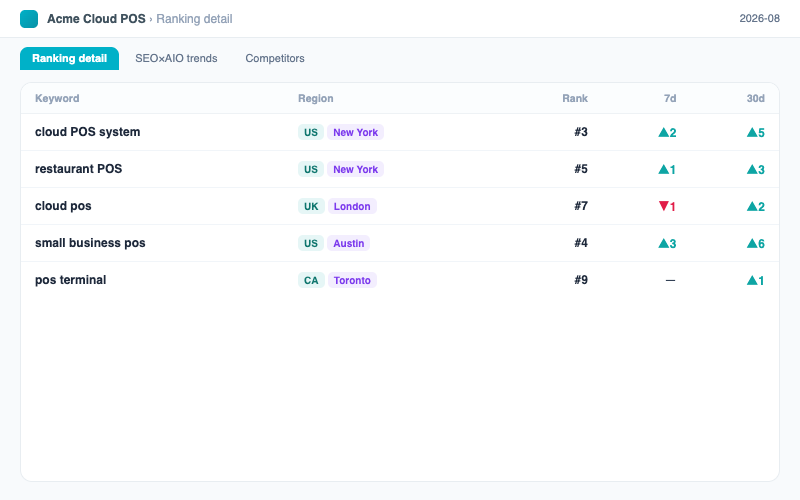
Task: Click 30d up-5 change for cloud POS system
Action: [x=756, y=132]
